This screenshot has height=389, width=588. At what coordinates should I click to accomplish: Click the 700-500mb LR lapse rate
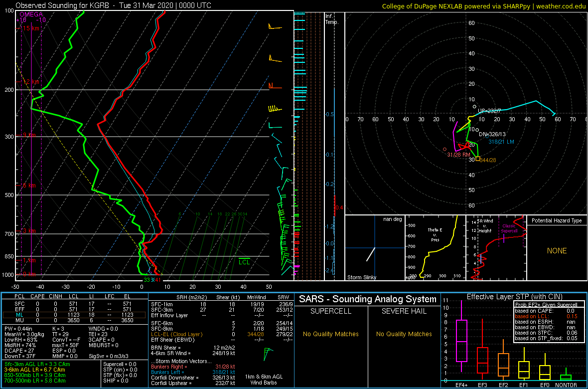click(35, 381)
